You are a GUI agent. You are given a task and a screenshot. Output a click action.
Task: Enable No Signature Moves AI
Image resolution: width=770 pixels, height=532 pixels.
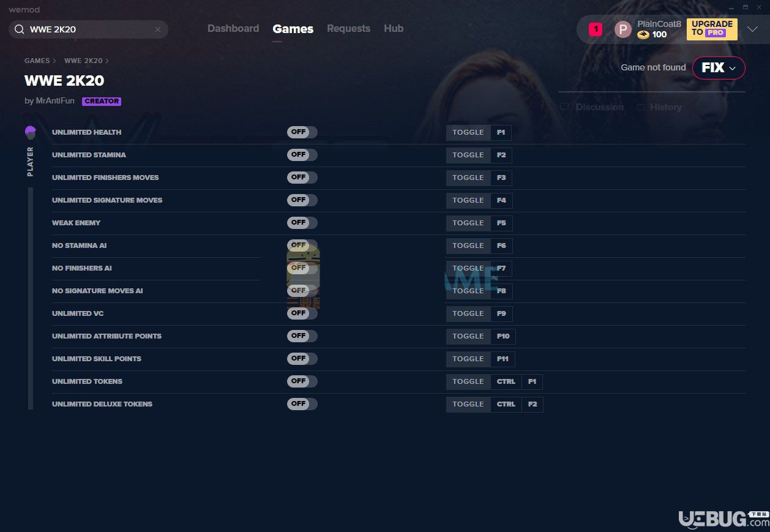302,291
